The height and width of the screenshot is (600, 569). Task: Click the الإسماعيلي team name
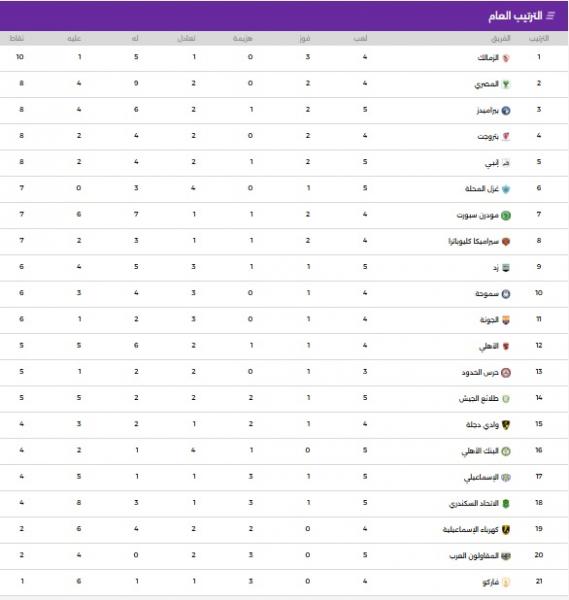481,478
